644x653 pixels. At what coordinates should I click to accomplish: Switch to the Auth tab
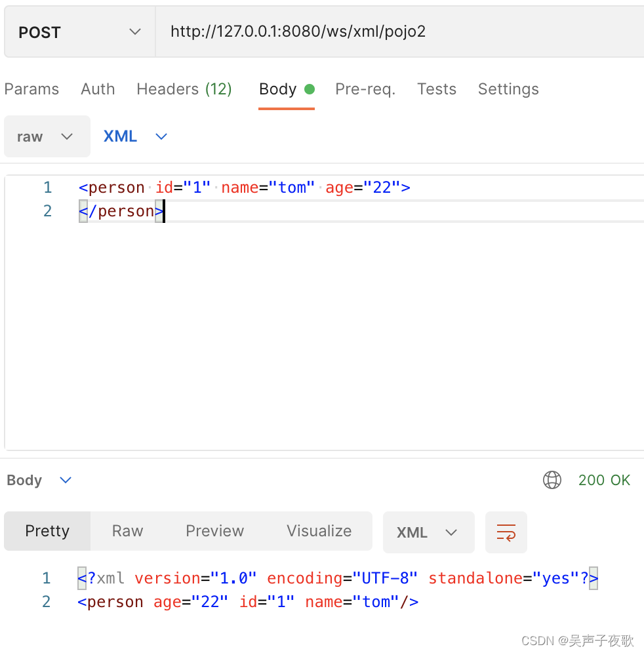click(x=98, y=89)
